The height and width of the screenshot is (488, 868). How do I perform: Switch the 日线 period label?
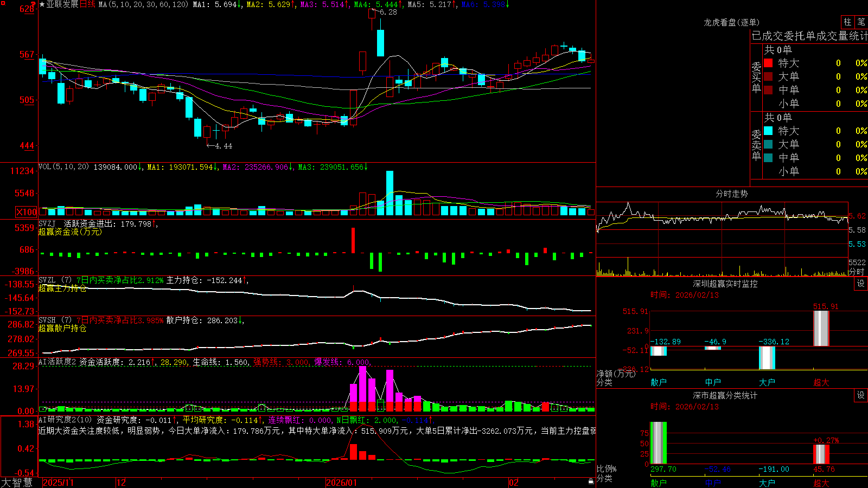coord(87,4)
